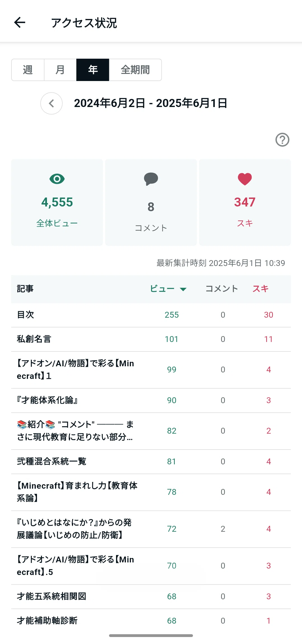Sort articles by コメント column
The height and width of the screenshot is (644, 302).
coord(221,289)
